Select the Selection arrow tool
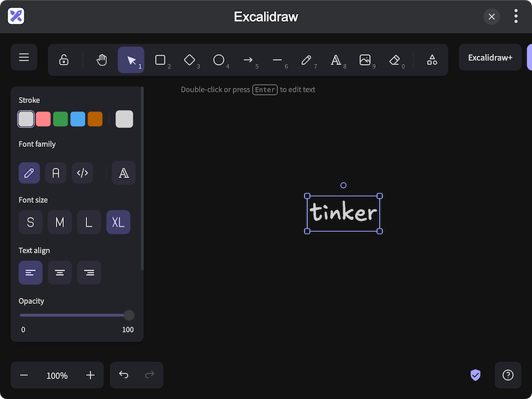The height and width of the screenshot is (399, 532). click(x=131, y=60)
